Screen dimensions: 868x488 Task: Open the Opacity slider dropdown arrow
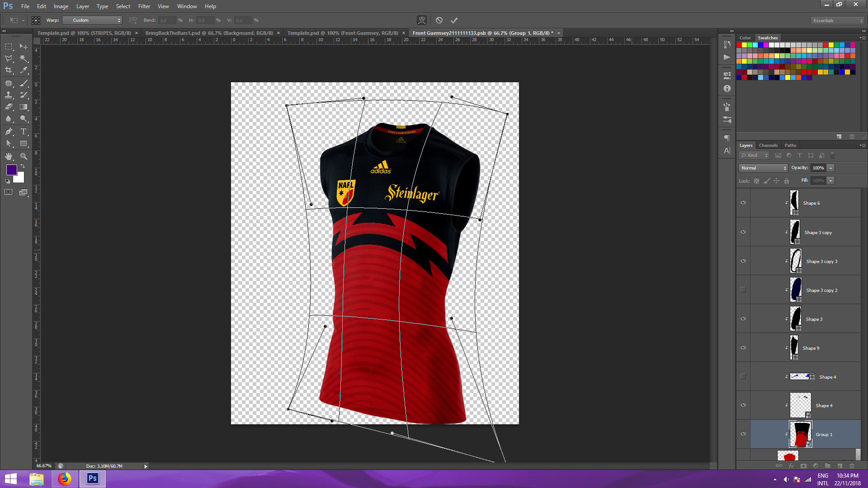coord(831,168)
